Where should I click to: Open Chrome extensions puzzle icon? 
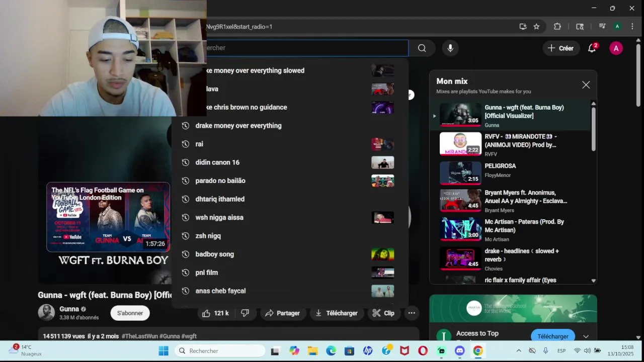click(557, 27)
